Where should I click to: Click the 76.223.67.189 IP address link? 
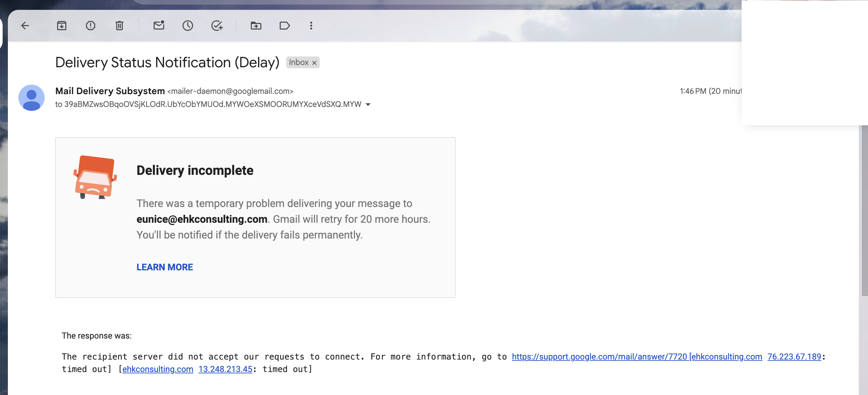(x=794, y=357)
